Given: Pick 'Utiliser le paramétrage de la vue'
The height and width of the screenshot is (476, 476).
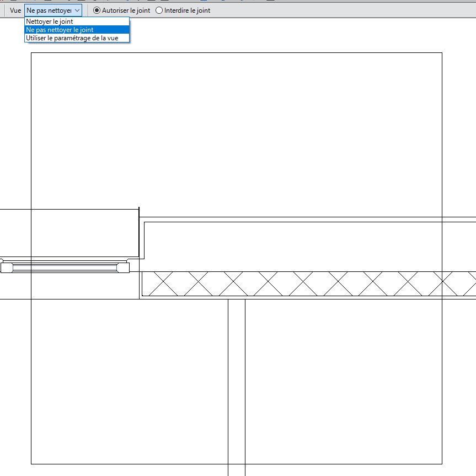Looking at the screenshot, I should [72, 38].
